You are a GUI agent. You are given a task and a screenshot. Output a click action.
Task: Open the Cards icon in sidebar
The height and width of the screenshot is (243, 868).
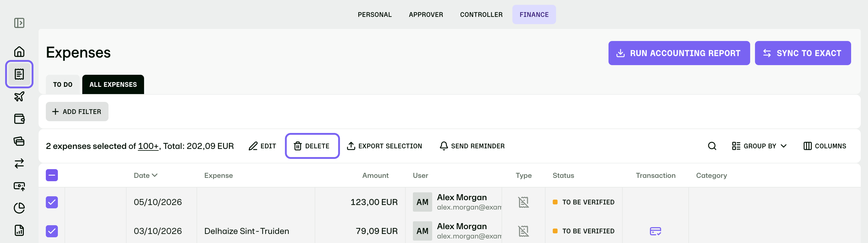pos(19,141)
